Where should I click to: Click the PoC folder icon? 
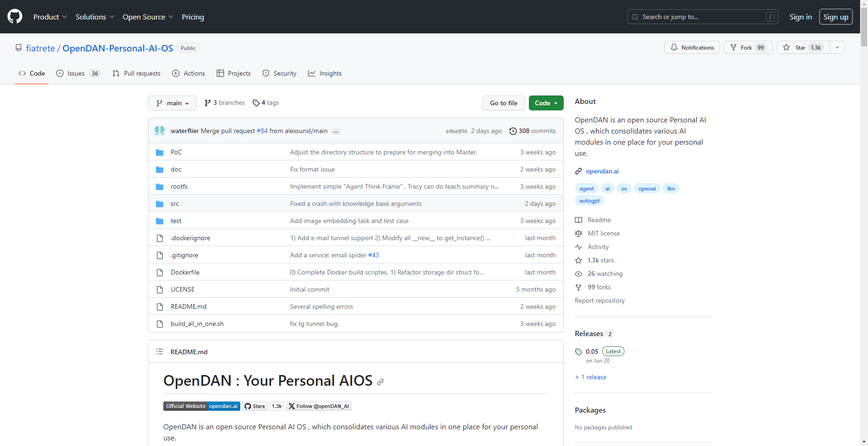pos(160,152)
